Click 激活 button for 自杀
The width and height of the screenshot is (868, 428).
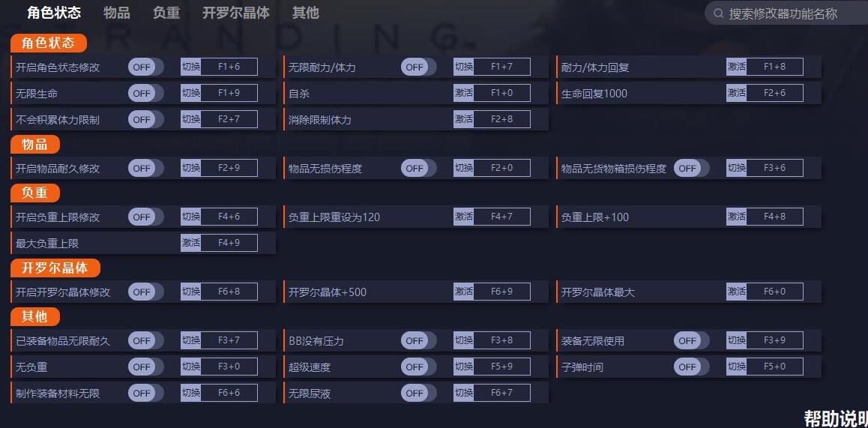coord(463,92)
